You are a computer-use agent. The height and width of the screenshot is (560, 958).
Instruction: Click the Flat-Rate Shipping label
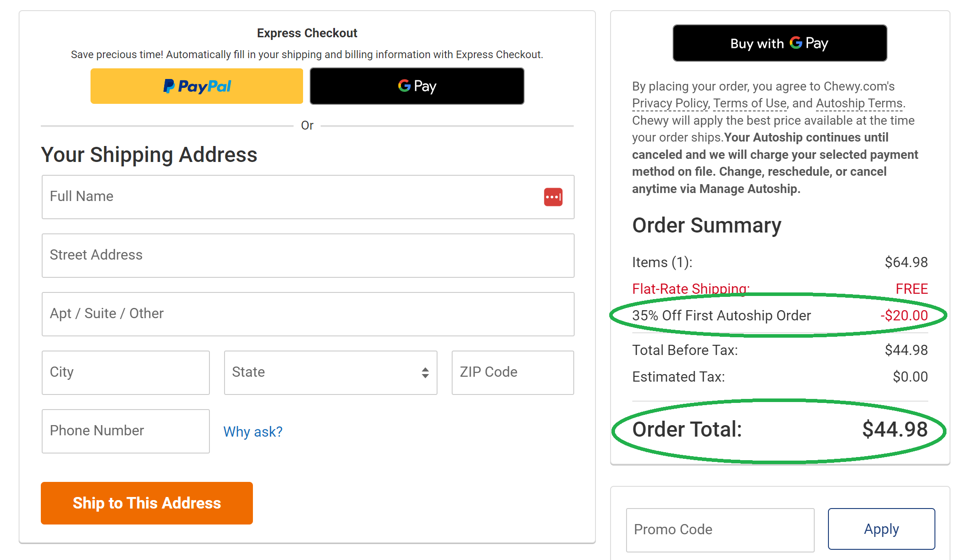[x=690, y=289]
